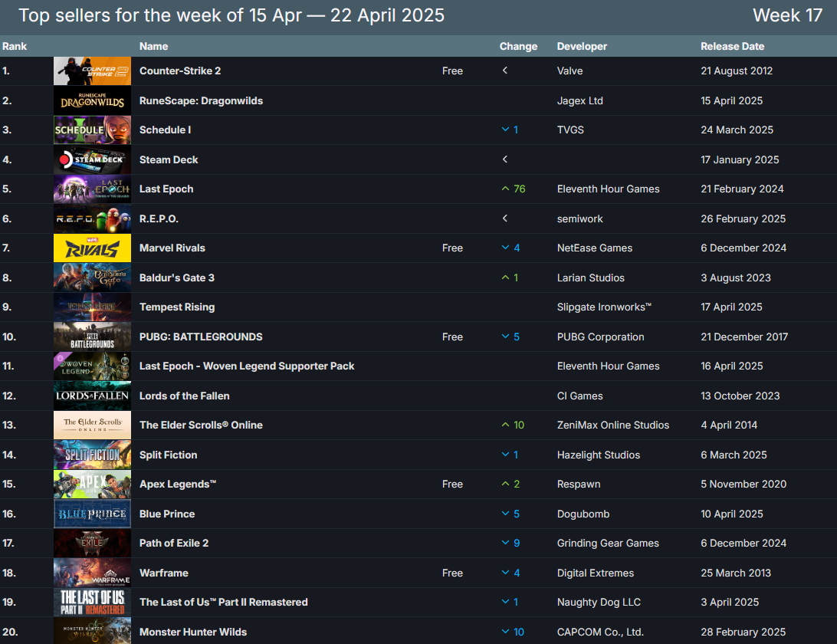Open the Lords of the Fallen thumbnail
The width and height of the screenshot is (837, 644).
[92, 396]
